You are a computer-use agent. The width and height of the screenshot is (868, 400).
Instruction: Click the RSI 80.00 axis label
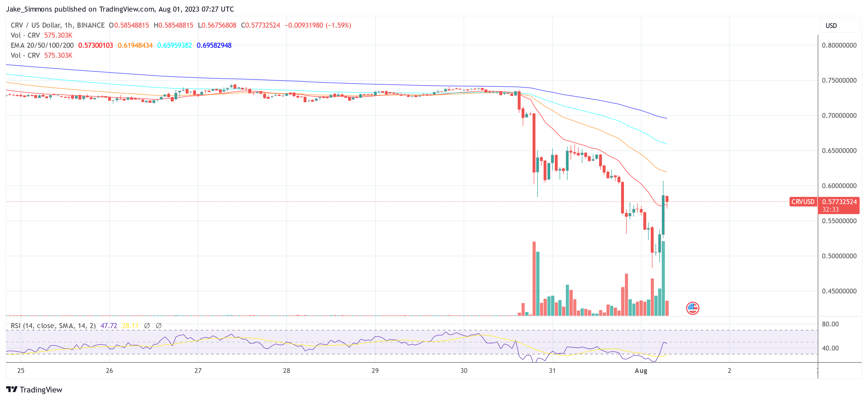pyautogui.click(x=830, y=324)
